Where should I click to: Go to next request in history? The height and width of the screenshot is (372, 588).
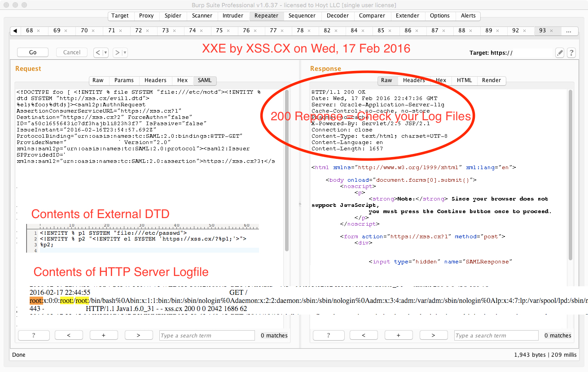[x=118, y=53]
